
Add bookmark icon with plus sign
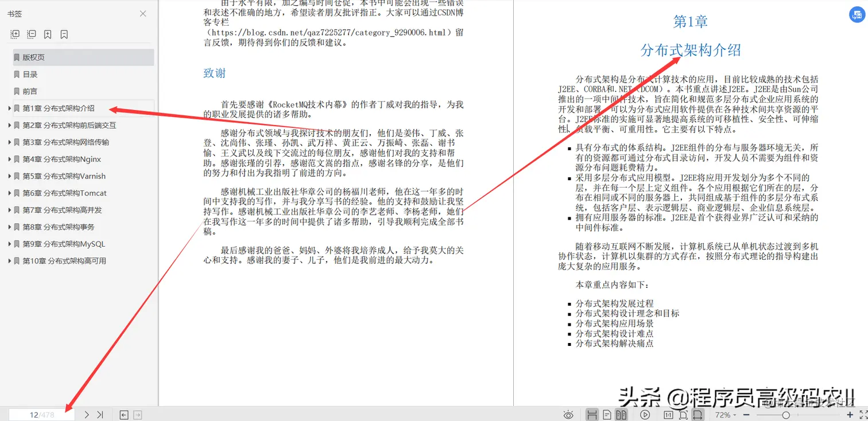click(x=48, y=34)
